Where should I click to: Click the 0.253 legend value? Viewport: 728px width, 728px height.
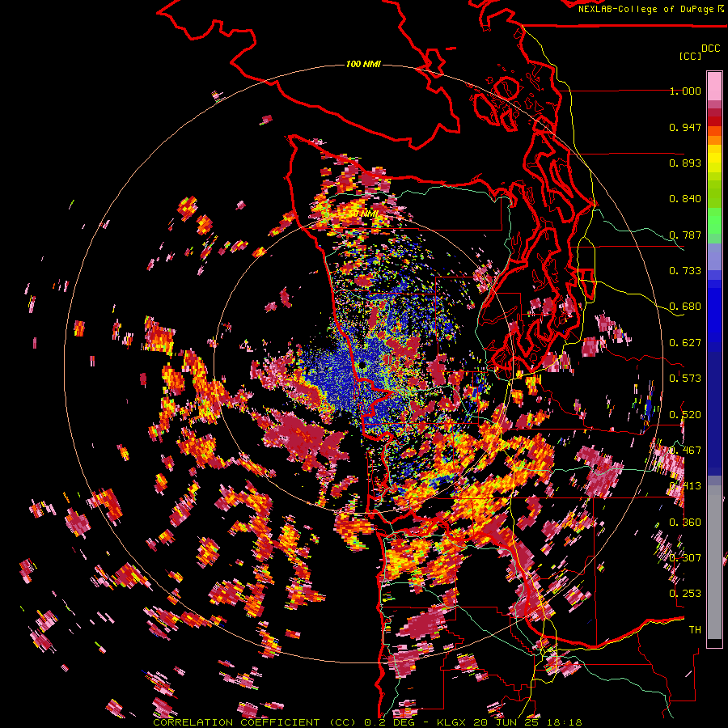click(685, 594)
